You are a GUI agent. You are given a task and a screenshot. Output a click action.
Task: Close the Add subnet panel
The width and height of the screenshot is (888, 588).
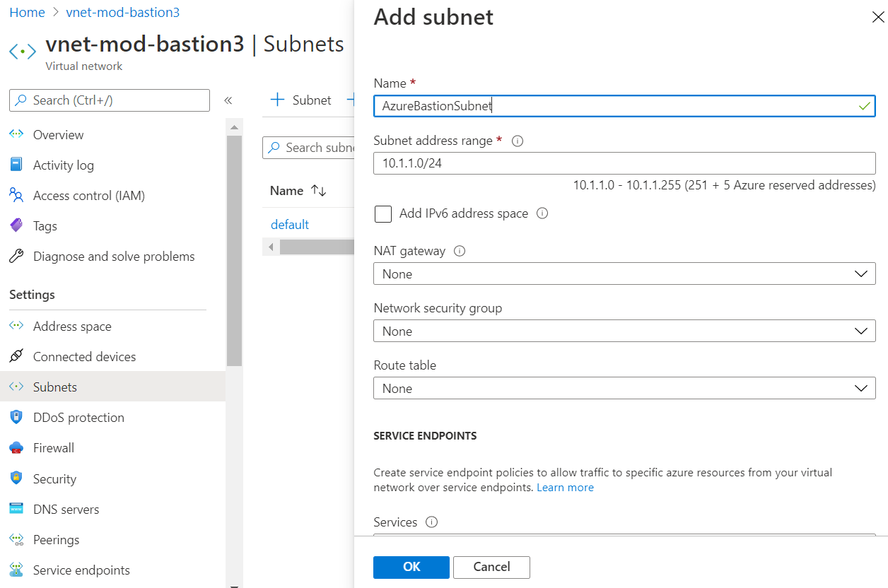[877, 18]
